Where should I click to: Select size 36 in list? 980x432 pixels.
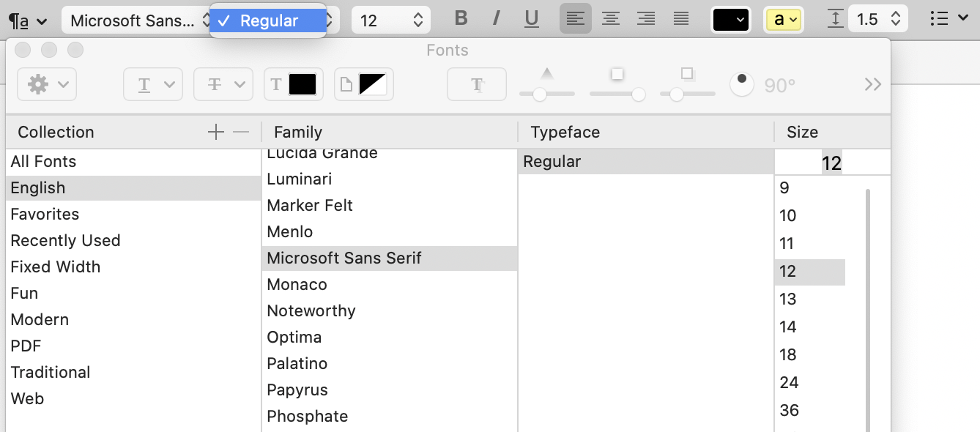pyautogui.click(x=810, y=411)
